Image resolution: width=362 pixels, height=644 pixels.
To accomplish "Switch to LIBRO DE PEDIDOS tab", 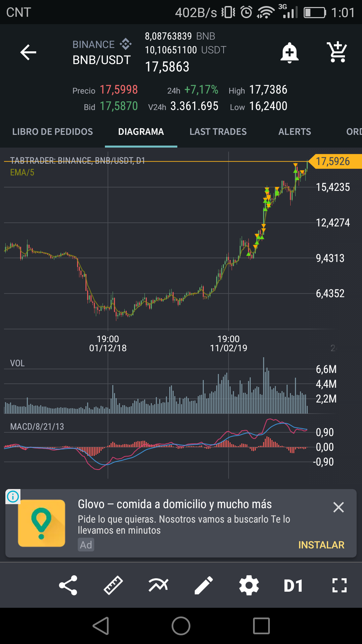I will (x=53, y=132).
